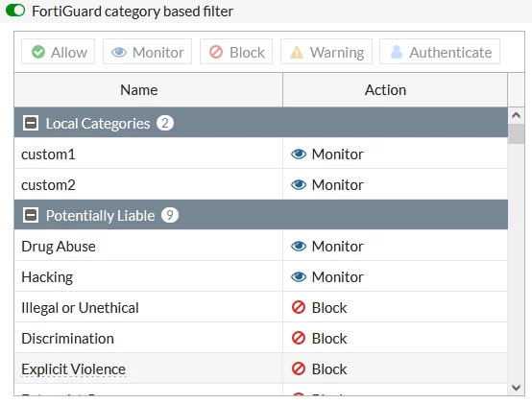Click the scrollbar down arrow

[x=516, y=388]
